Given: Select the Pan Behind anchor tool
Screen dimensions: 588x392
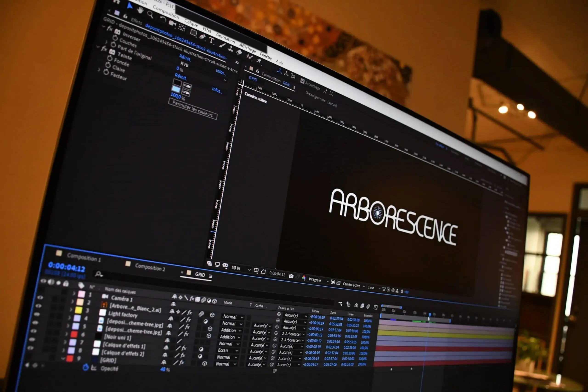Looking at the screenshot, I should click(x=182, y=27).
